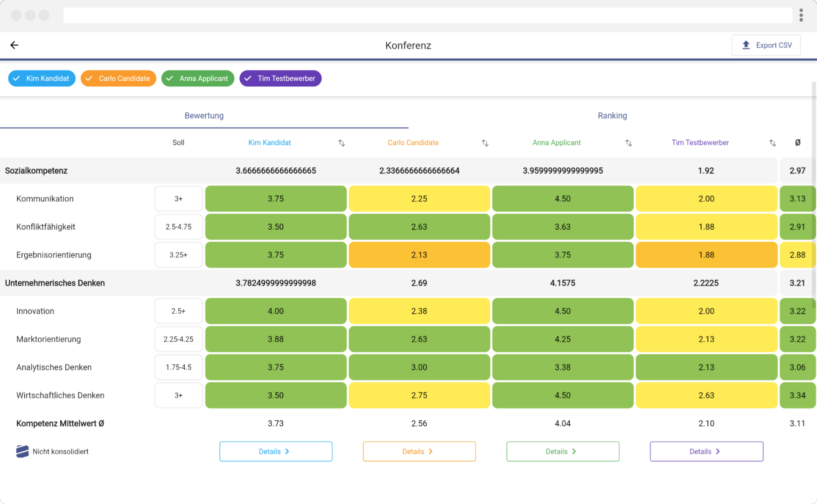Deselect the Carlo Candidate chip
Viewport: 817px width, 504px height.
pyautogui.click(x=118, y=78)
